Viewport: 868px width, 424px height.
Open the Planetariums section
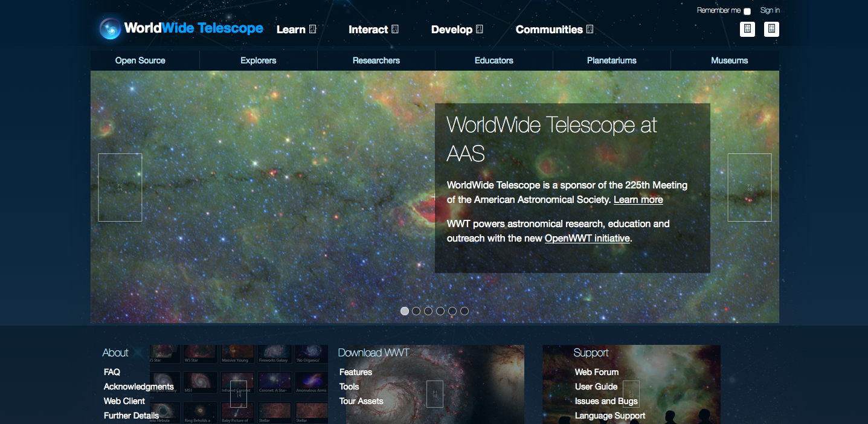[611, 60]
